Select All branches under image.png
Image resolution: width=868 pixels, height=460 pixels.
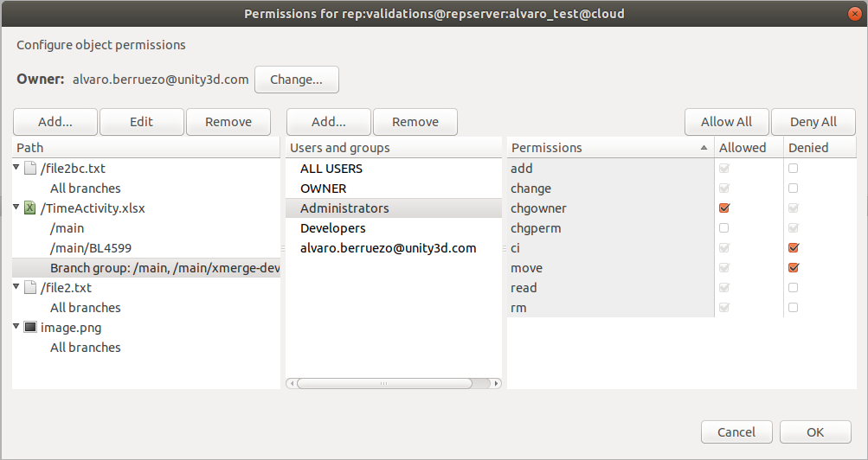(x=146, y=348)
